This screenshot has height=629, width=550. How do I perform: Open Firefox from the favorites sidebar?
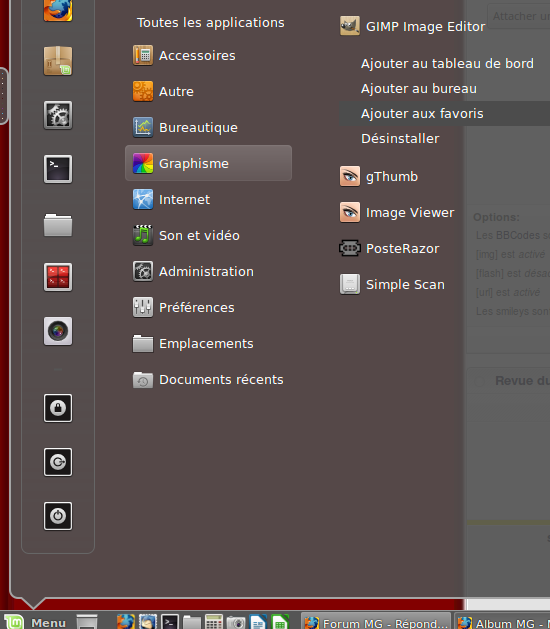(x=58, y=9)
